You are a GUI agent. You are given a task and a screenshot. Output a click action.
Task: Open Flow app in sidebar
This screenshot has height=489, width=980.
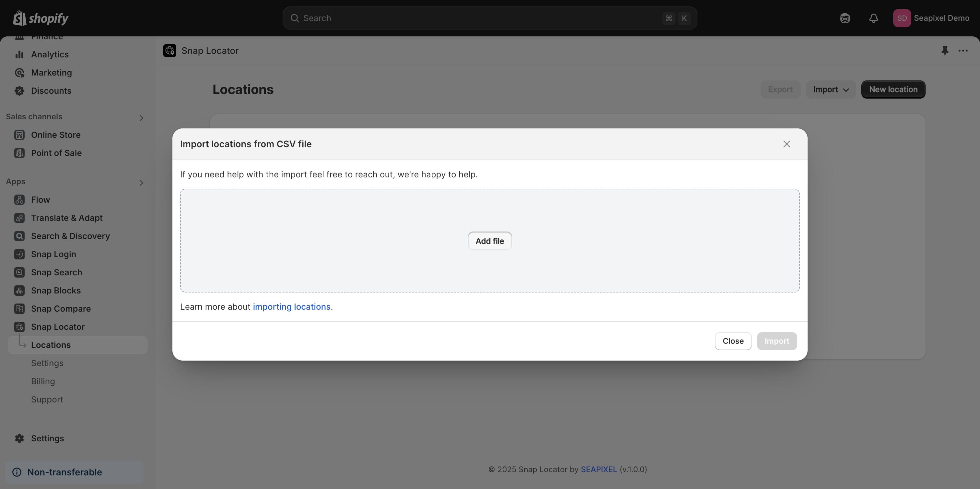tap(40, 200)
